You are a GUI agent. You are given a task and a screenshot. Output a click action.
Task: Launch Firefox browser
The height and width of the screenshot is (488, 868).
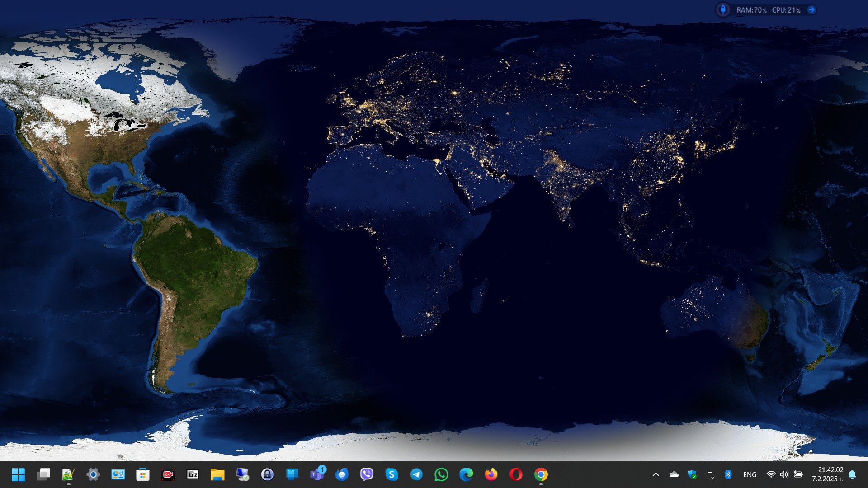click(491, 474)
